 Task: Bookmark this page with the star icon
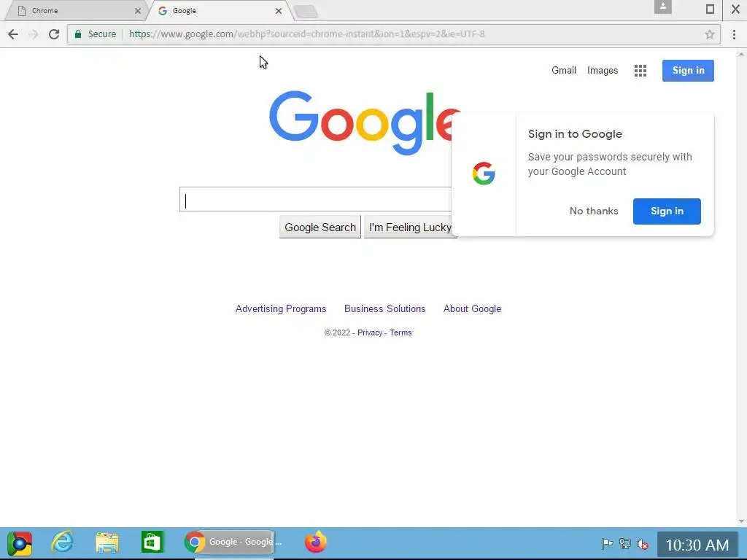pos(709,34)
